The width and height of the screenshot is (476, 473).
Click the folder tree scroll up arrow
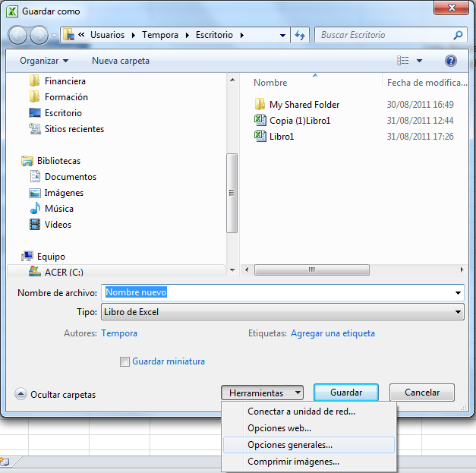coord(232,80)
